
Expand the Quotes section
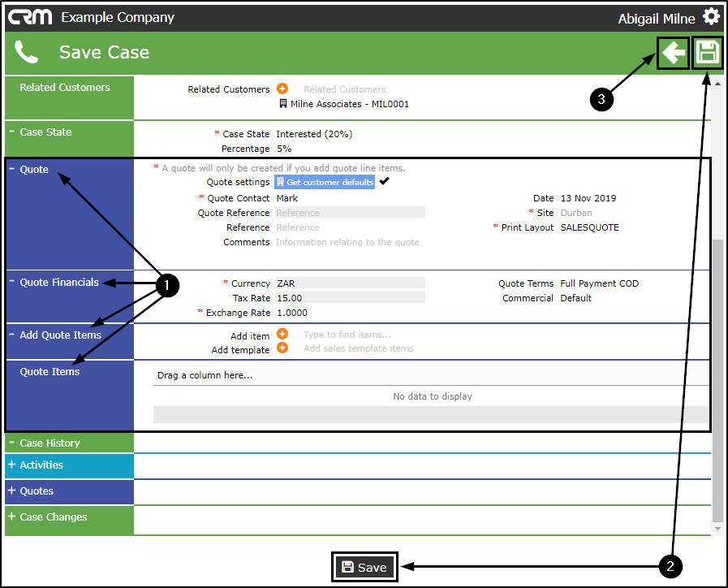tap(11, 491)
